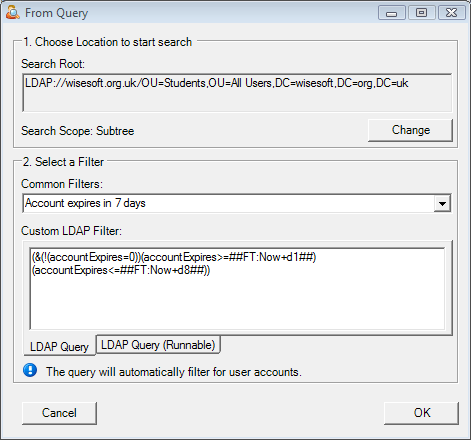Screen dimensions: 471x440
Task: Click the '1. Choose Location to start search' heading
Action: (x=108, y=42)
